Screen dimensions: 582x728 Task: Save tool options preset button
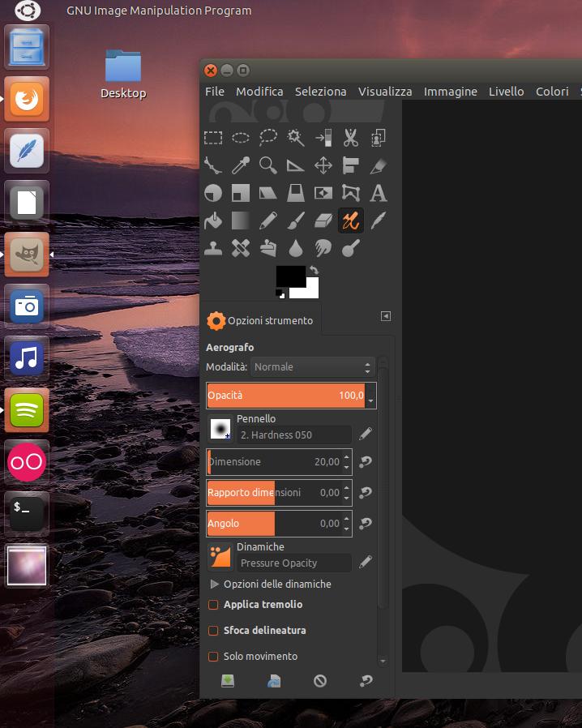[228, 681]
